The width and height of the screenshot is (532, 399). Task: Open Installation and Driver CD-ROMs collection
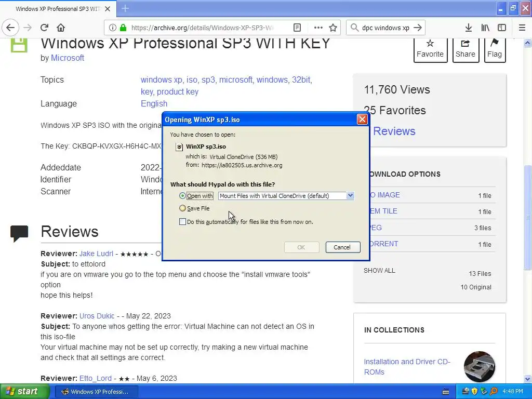pyautogui.click(x=407, y=367)
